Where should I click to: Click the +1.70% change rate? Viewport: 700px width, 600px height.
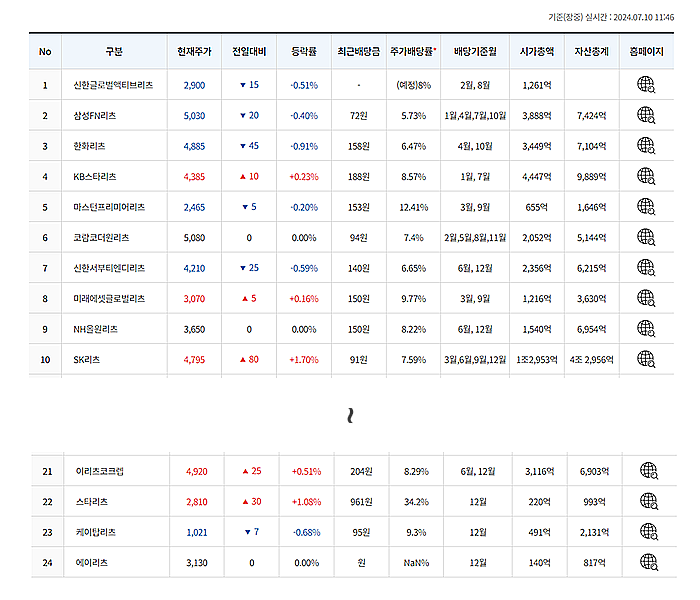[x=304, y=360]
